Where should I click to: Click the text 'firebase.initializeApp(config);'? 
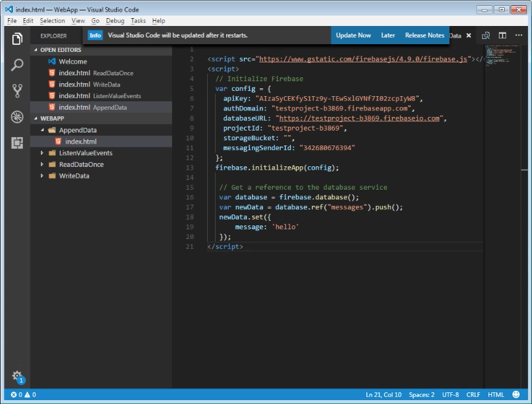(x=277, y=168)
